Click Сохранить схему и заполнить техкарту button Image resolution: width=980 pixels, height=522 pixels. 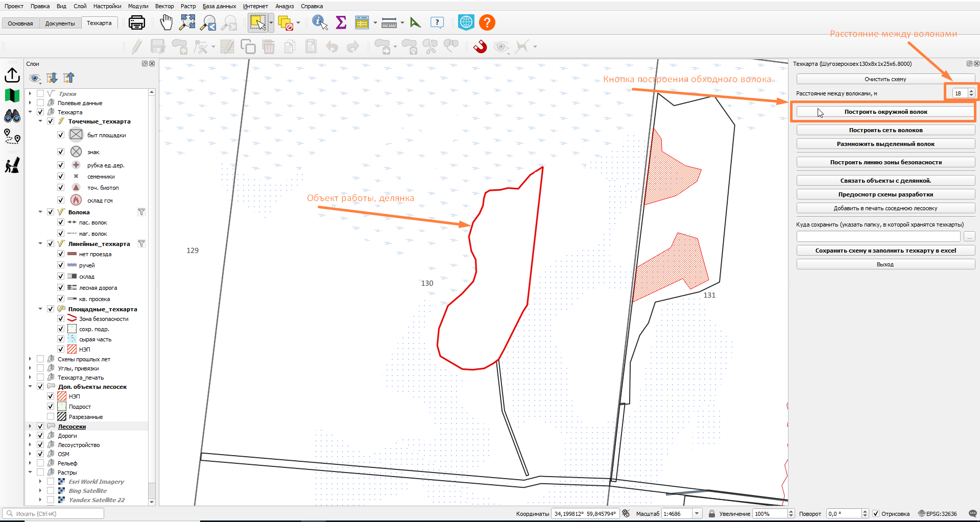pos(886,251)
